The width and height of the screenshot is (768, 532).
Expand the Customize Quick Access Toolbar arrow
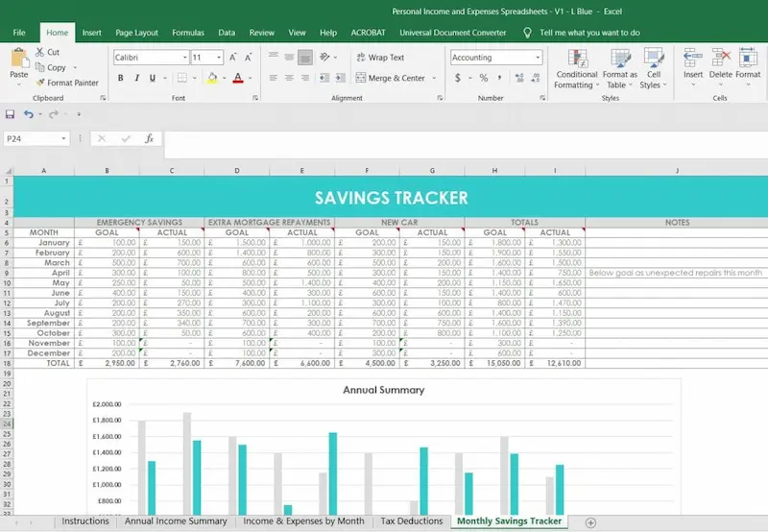click(79, 114)
